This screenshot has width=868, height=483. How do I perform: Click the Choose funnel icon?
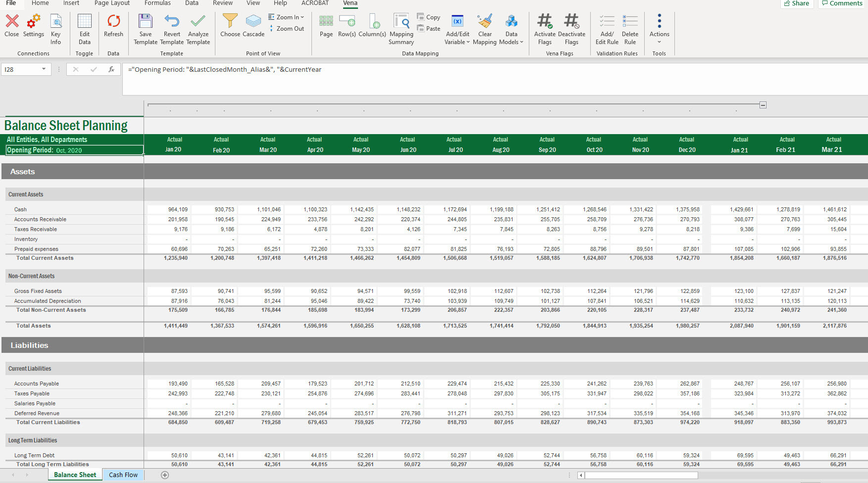230,22
